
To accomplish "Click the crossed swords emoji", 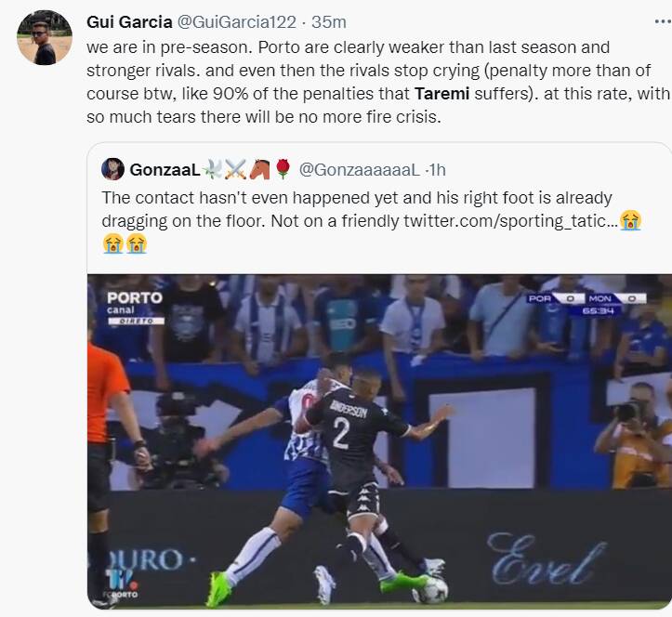I will [234, 169].
